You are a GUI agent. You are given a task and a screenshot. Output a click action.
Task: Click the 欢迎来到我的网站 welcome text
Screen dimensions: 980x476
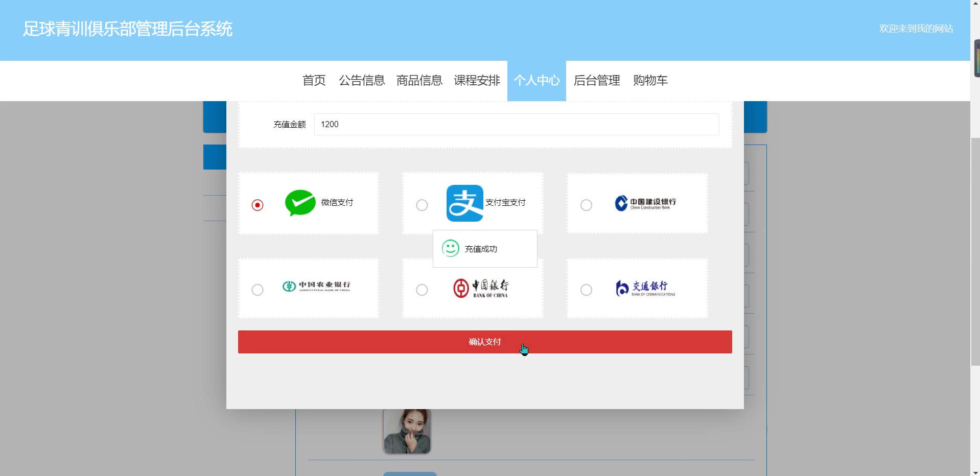point(916,29)
